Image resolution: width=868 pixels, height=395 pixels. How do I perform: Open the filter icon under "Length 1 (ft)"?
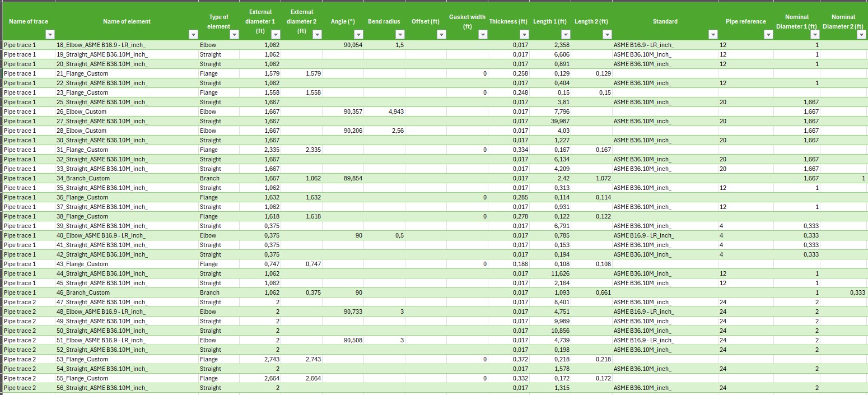pos(564,34)
